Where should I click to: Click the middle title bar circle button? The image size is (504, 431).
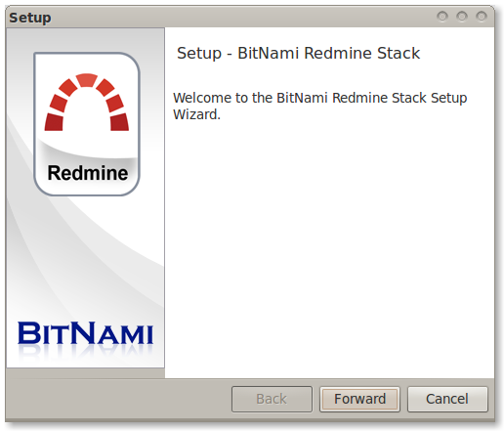[x=462, y=16]
